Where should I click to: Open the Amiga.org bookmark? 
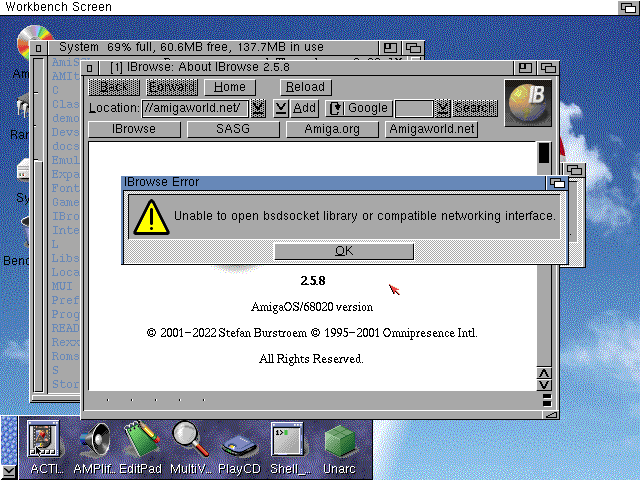332,129
